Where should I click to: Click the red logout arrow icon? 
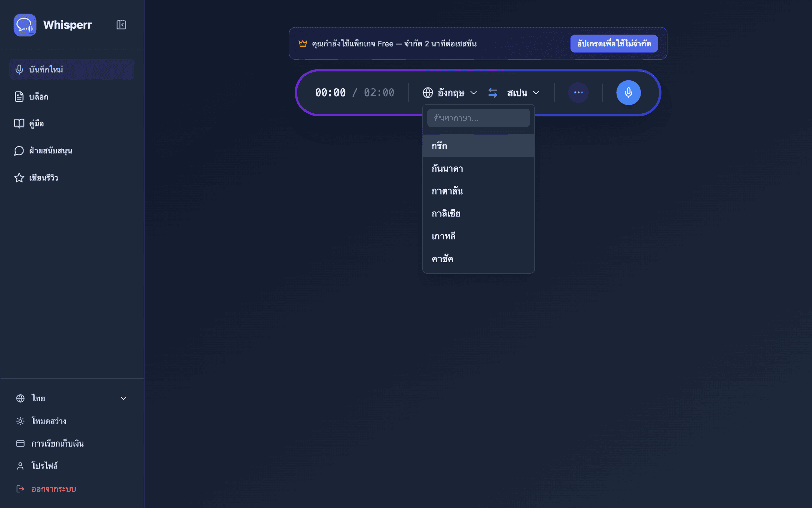(20, 489)
